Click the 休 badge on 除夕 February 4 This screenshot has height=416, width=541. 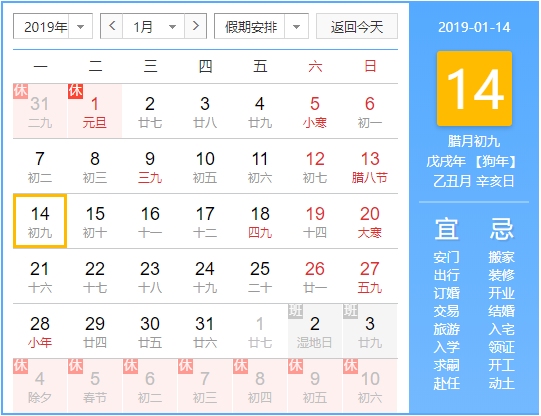coord(20,366)
